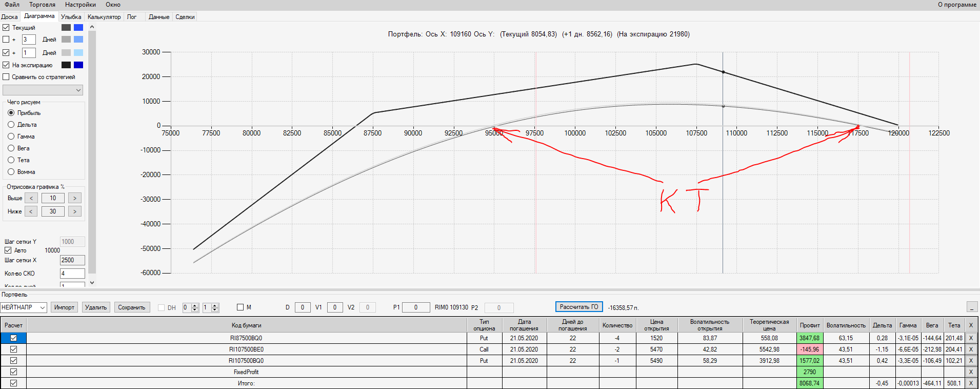Delete the RI87500BQ0 row with its X button
This screenshot has width=980, height=389.
[x=970, y=338]
